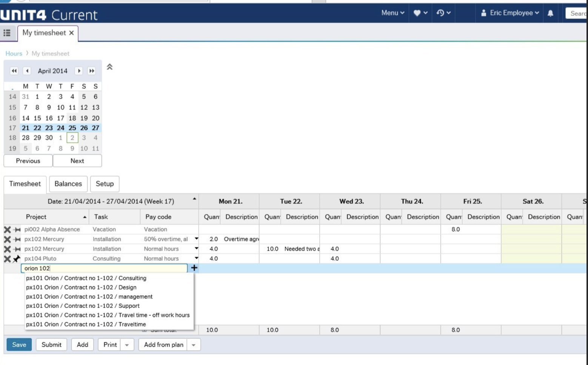
Task: Go to the next week with Next
Action: coord(77,161)
